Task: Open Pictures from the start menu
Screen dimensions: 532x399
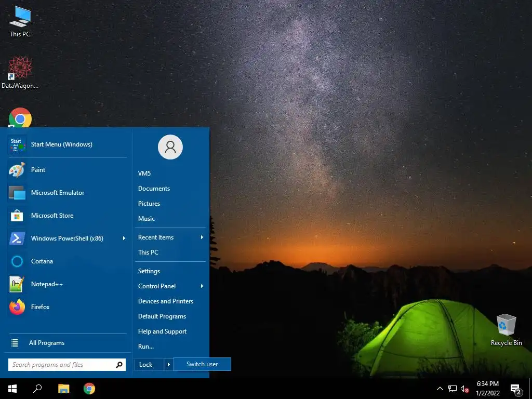Action: coord(149,204)
